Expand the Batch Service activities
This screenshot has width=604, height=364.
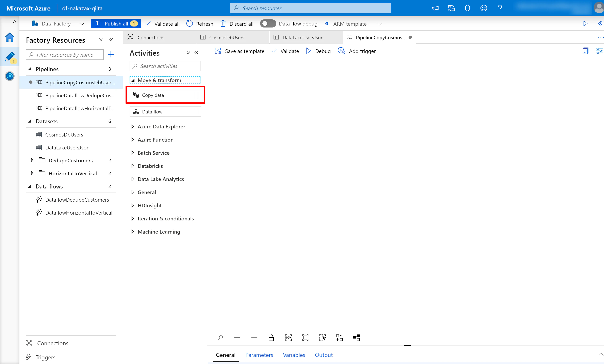tap(133, 153)
